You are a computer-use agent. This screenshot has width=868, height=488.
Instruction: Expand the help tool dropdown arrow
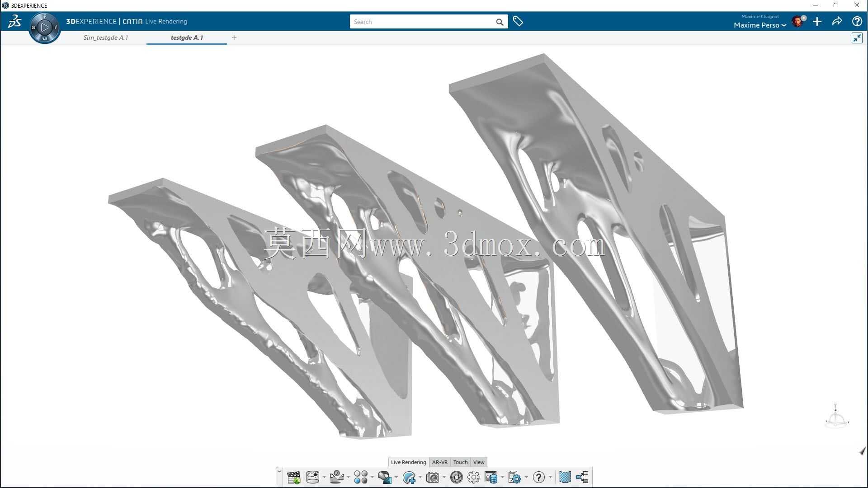coord(550,477)
